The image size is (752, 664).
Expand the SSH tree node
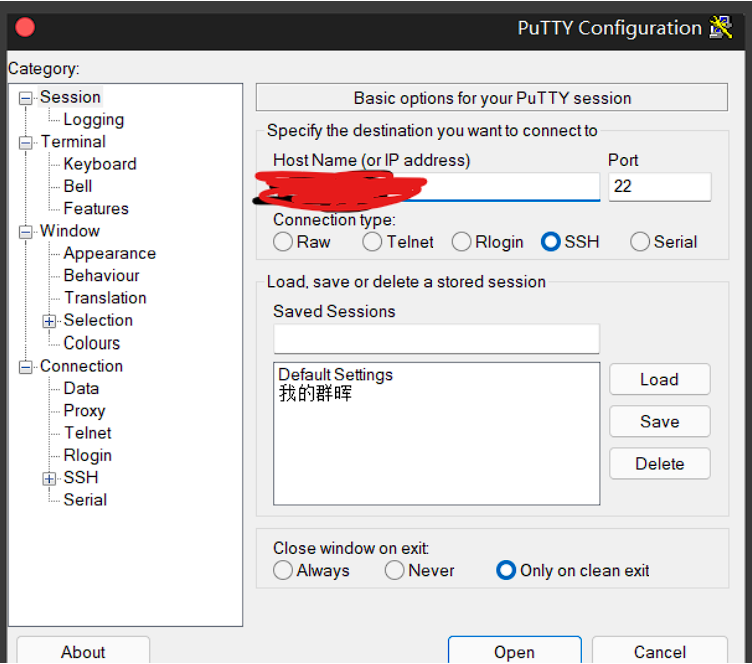tap(49, 478)
